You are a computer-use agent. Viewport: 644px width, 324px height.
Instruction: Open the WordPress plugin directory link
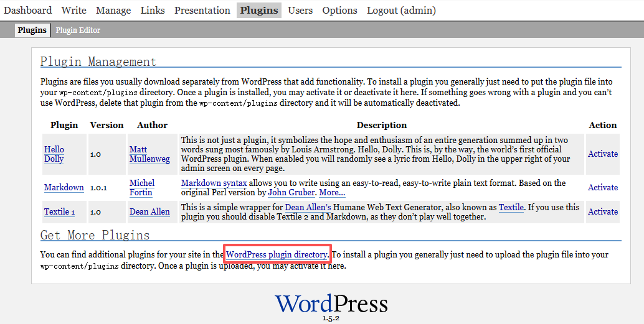[x=277, y=254]
